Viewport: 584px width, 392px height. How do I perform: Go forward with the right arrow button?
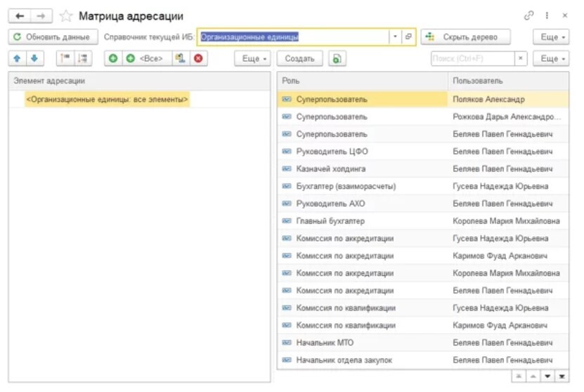[x=41, y=16]
